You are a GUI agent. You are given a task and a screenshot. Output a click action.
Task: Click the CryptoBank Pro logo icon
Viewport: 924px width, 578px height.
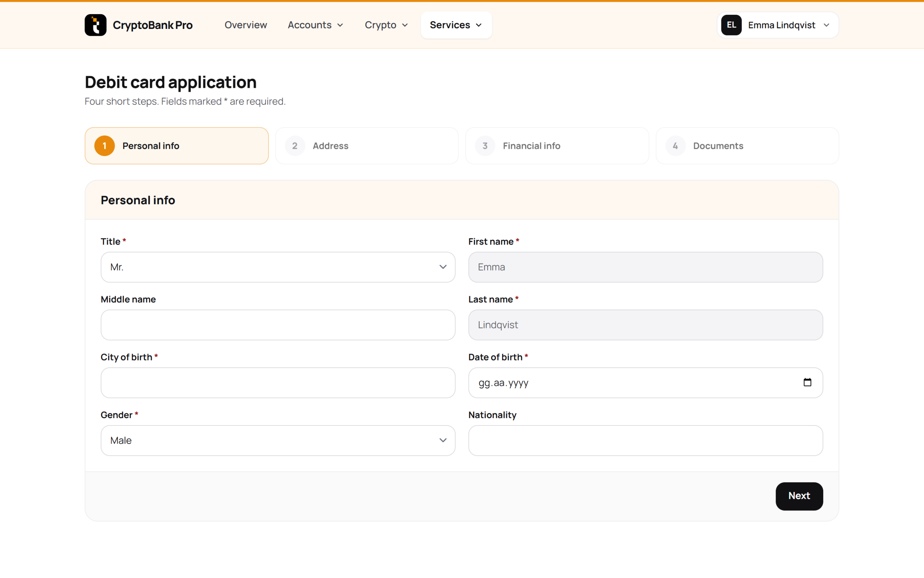(x=95, y=25)
